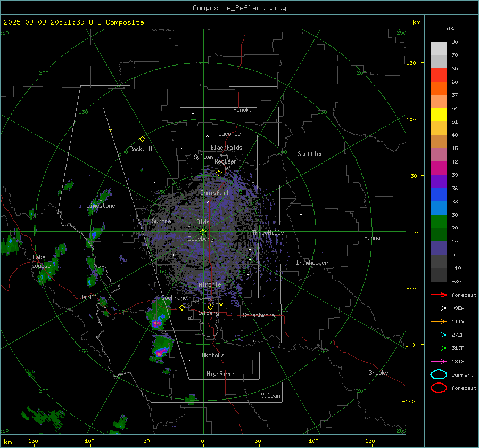
Task: Click the 150 tick on the right km axis
Action: [411, 63]
